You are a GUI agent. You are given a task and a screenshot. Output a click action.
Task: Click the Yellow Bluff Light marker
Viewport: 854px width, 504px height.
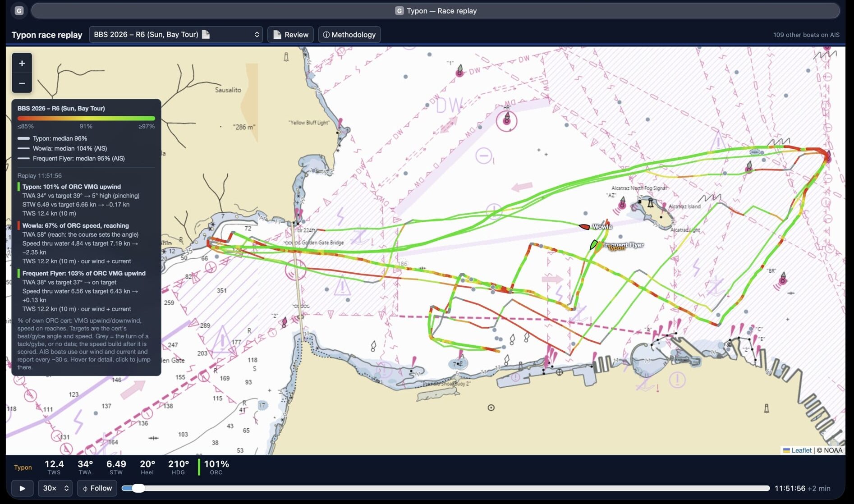(340, 126)
